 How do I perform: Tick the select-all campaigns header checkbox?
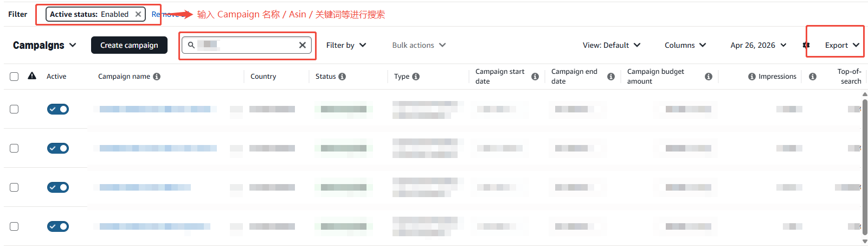pyautogui.click(x=14, y=77)
